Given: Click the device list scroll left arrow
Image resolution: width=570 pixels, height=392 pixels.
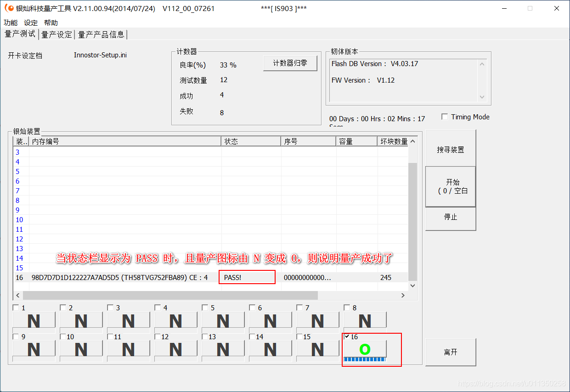Looking at the screenshot, I should point(18,295).
